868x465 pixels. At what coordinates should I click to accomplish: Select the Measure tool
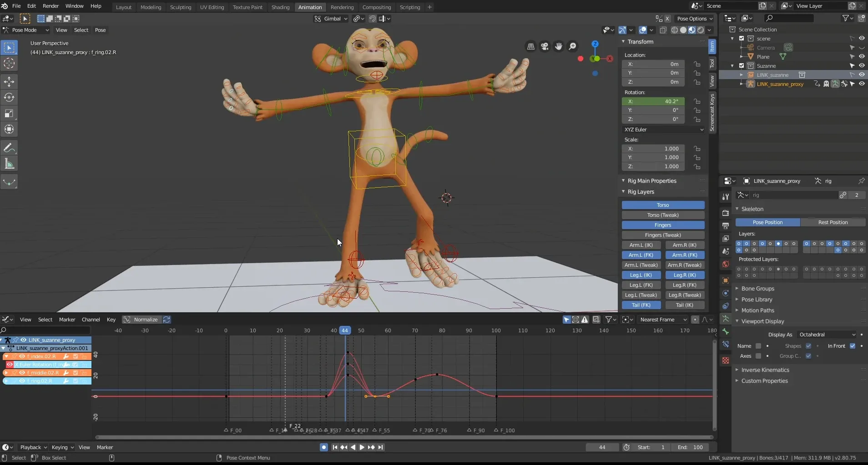click(x=9, y=163)
